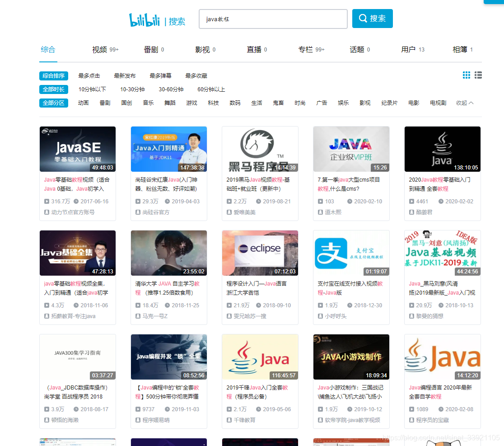Switch to grid view layout

(466, 75)
